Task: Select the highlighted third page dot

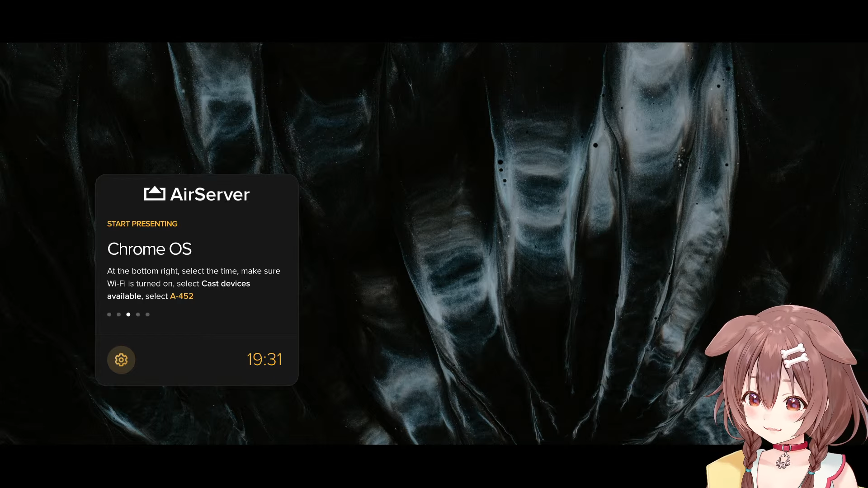Action: [x=128, y=314]
